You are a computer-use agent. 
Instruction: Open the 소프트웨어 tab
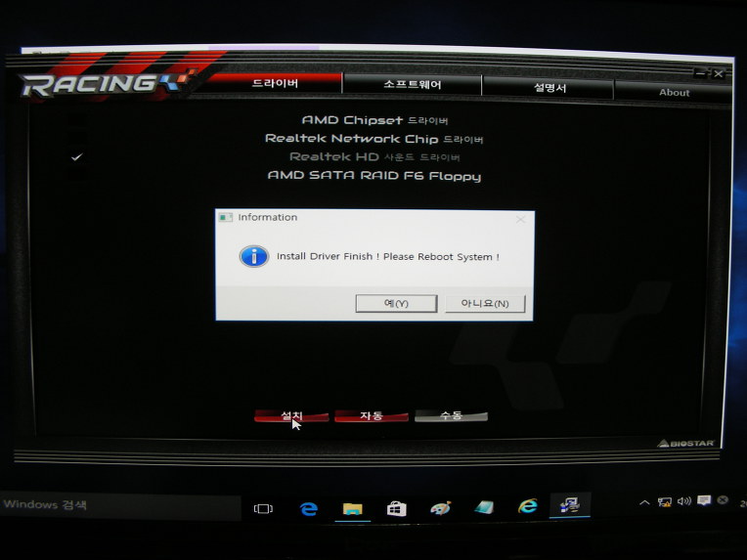pyautogui.click(x=412, y=85)
